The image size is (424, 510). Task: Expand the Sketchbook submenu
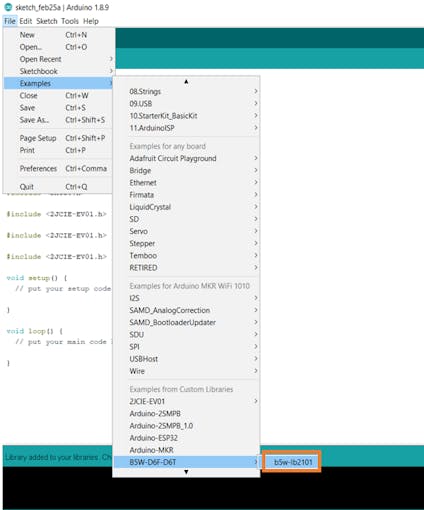tap(58, 71)
